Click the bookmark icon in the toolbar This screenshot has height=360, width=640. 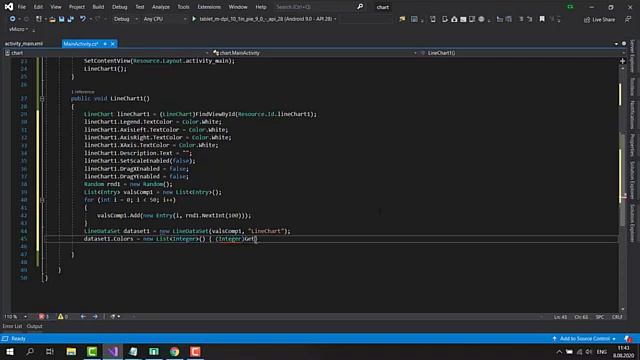[542, 19]
